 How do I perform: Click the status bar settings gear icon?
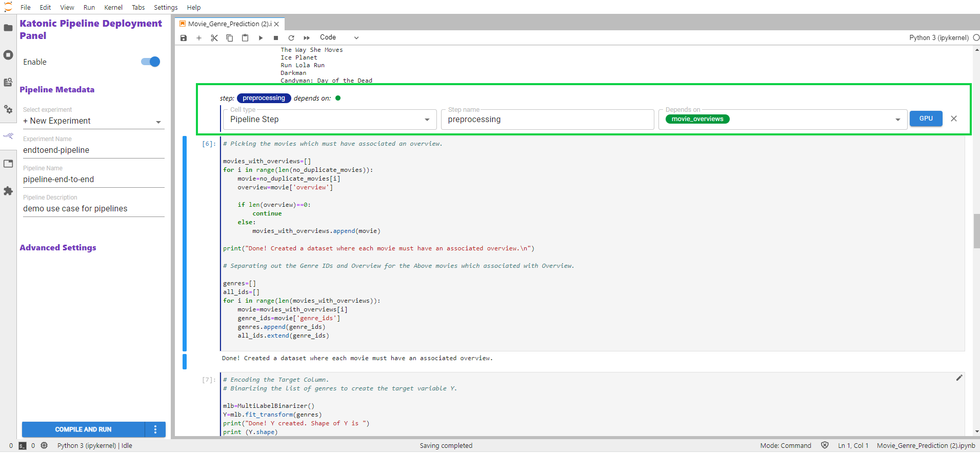[x=45, y=446]
